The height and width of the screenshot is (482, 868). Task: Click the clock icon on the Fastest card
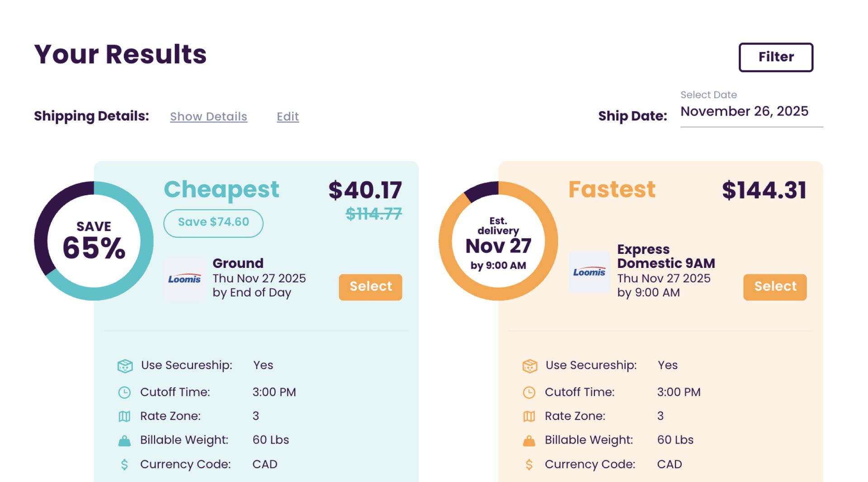tap(528, 392)
